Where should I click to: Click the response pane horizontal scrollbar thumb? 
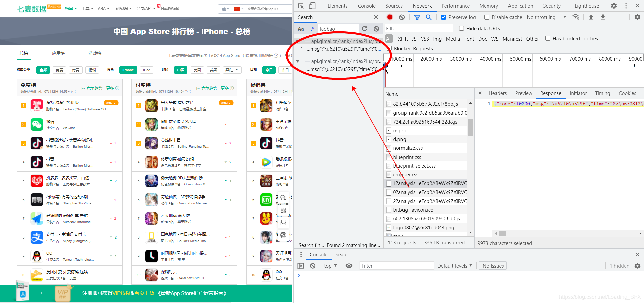[x=503, y=233]
